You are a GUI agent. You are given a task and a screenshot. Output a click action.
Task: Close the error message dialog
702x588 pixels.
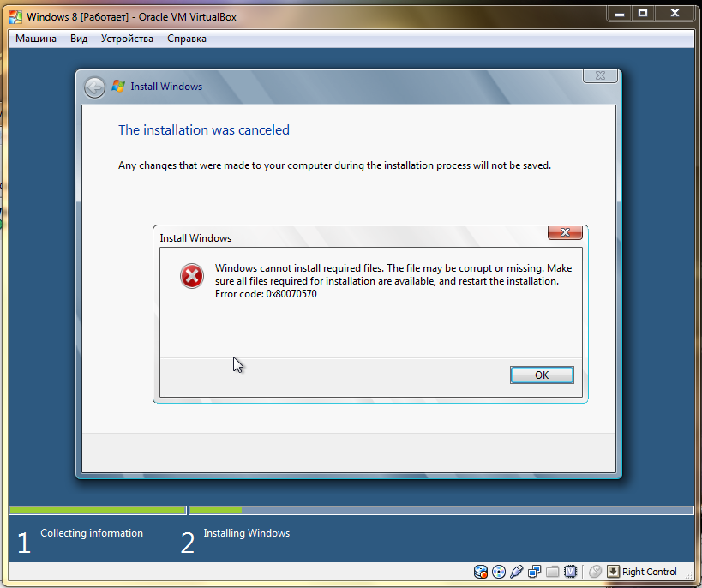(x=565, y=232)
